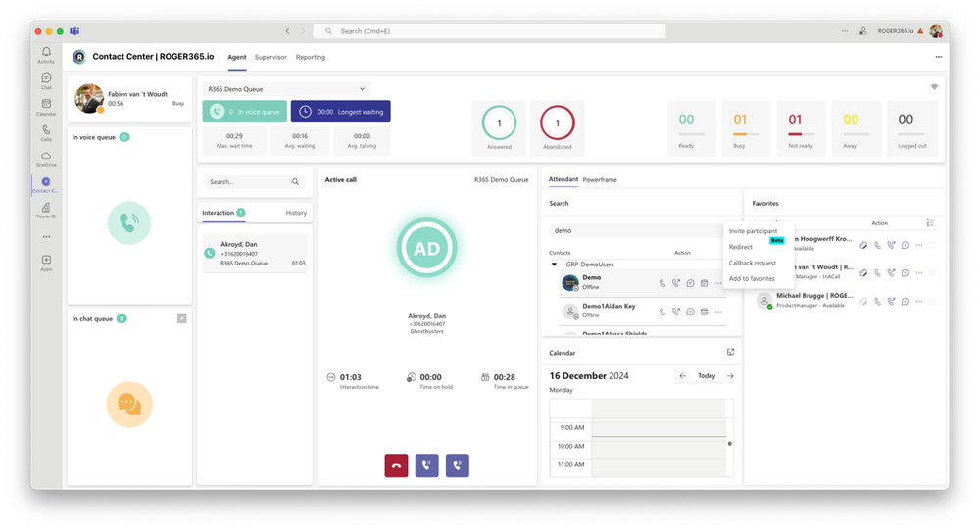This screenshot has height=530, width=980.
Task: Call Demo1Aidan Key with phone icon
Action: (x=662, y=312)
